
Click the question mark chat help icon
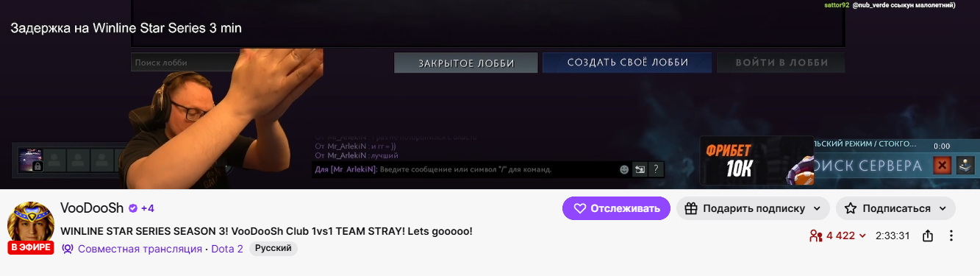point(657,169)
